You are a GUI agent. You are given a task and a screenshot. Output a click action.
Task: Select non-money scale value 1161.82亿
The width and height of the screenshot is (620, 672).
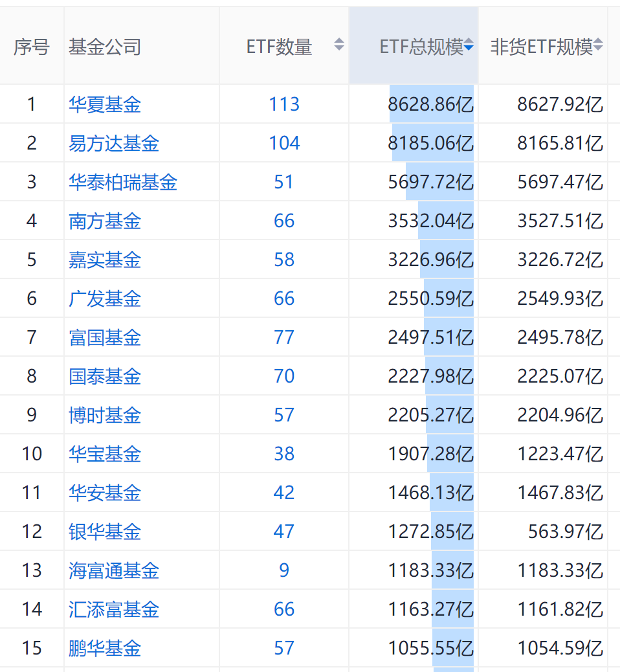point(560,609)
